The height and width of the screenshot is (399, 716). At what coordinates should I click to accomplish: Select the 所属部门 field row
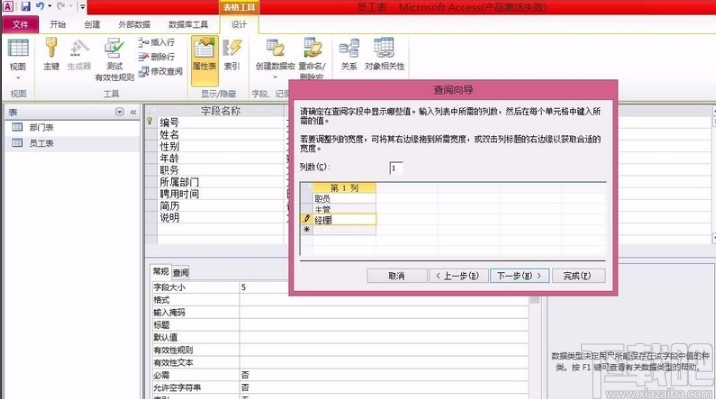[221, 182]
